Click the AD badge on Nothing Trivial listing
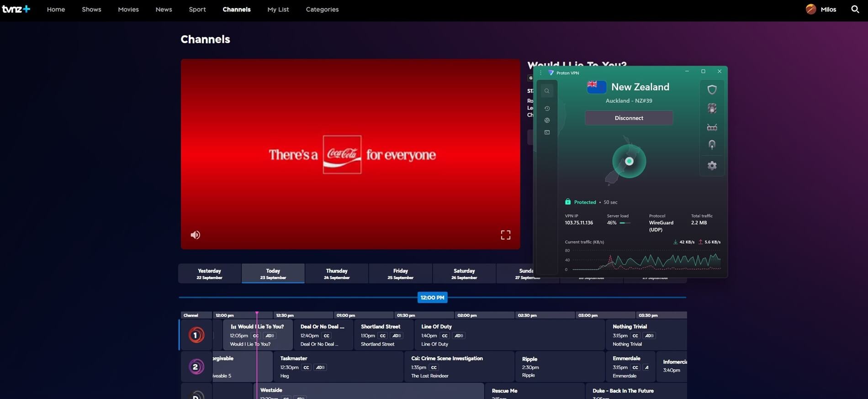The height and width of the screenshot is (399, 868). (x=649, y=336)
